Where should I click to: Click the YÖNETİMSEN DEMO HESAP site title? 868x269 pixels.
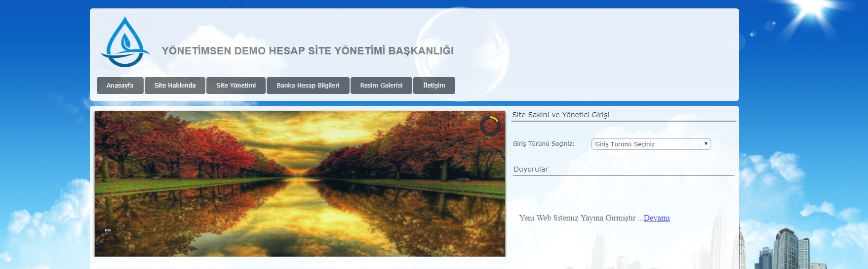click(x=308, y=51)
